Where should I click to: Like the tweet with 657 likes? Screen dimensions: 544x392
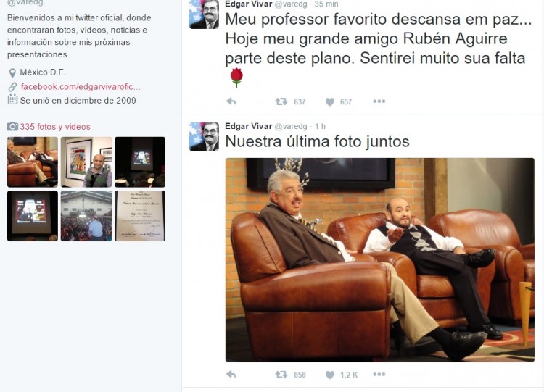pos(330,101)
